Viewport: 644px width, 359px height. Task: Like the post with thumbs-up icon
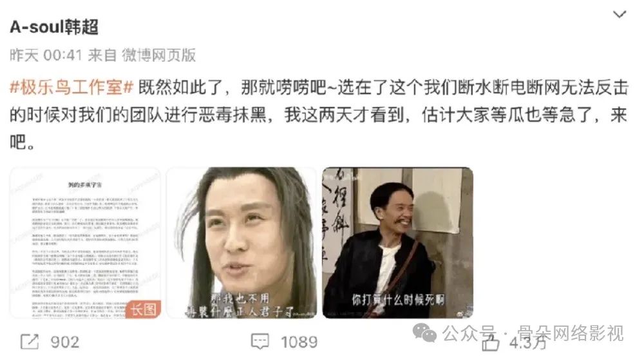(x=490, y=342)
